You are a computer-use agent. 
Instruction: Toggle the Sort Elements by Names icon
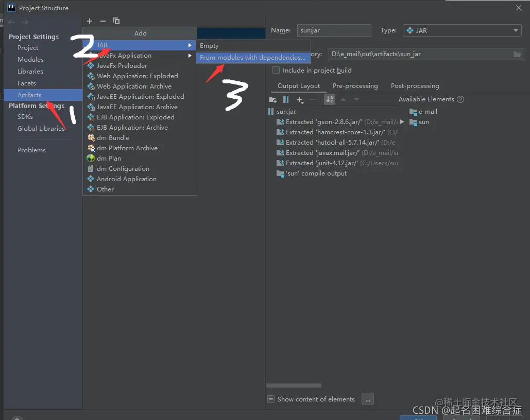[x=330, y=99]
